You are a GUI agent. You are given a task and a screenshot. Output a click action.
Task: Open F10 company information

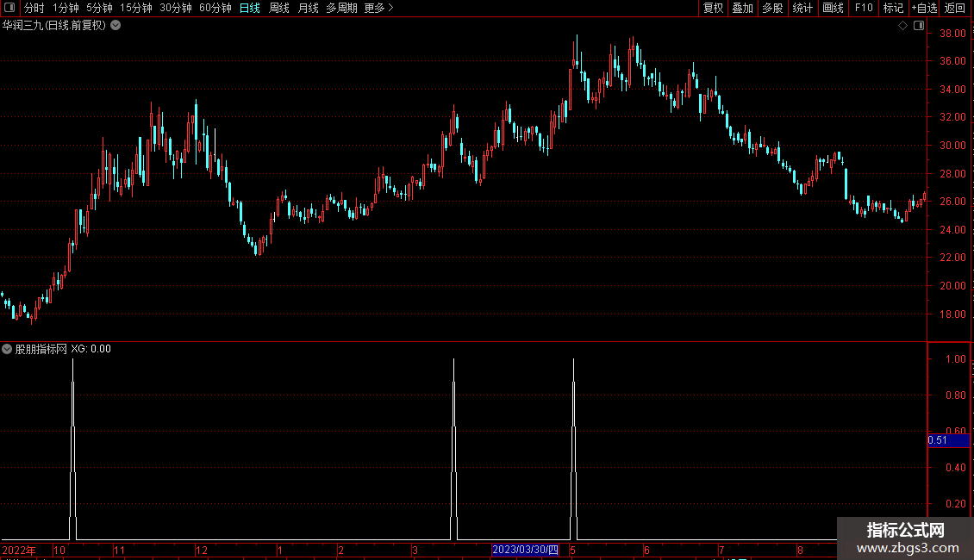(864, 8)
